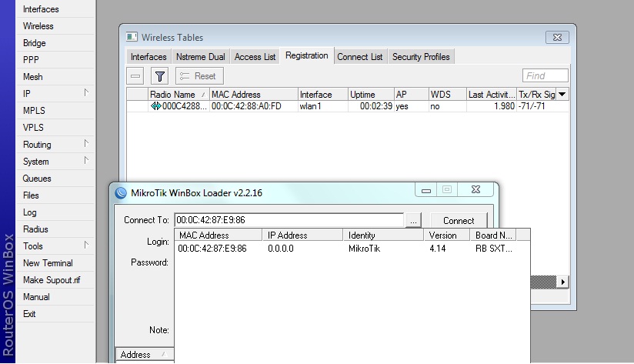Screen dimensions: 634x364
Task: Select 00:0C:42:87:E9:86 in the discovery list
Action: (x=212, y=249)
